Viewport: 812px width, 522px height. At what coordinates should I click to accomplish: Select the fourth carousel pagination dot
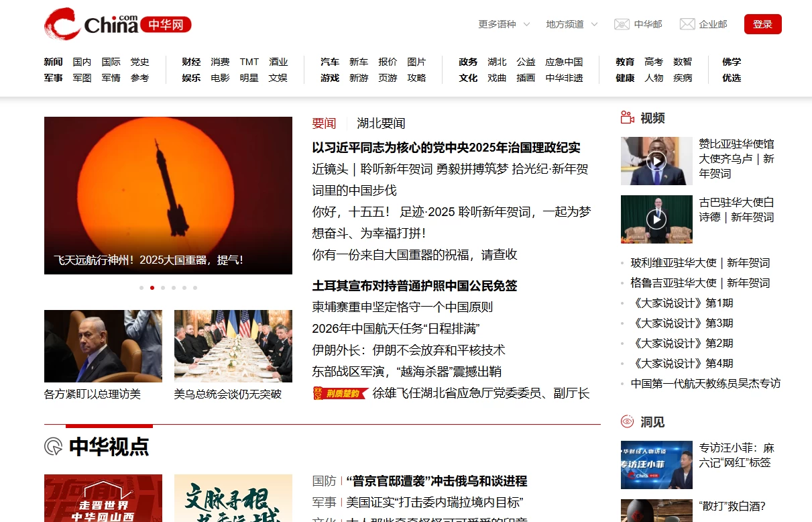174,287
